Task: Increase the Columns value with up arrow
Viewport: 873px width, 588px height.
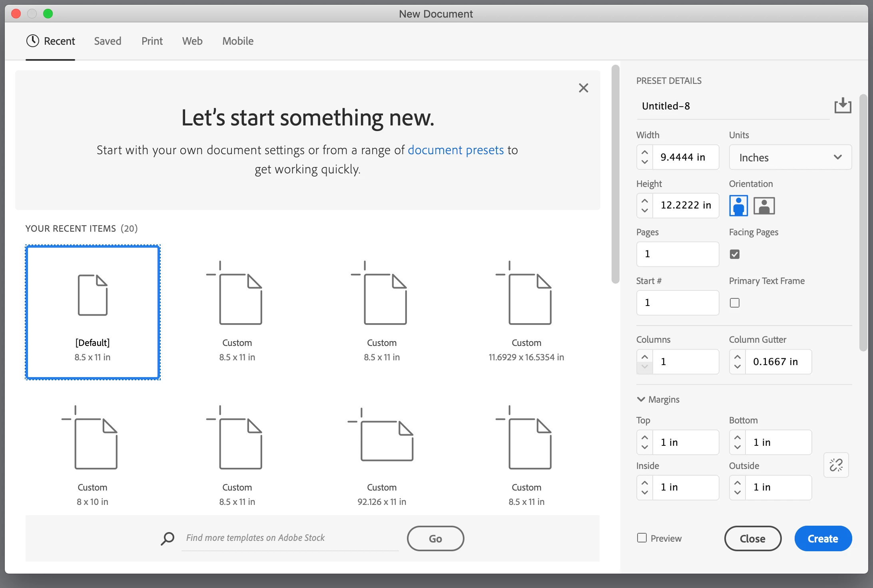Action: pos(644,356)
